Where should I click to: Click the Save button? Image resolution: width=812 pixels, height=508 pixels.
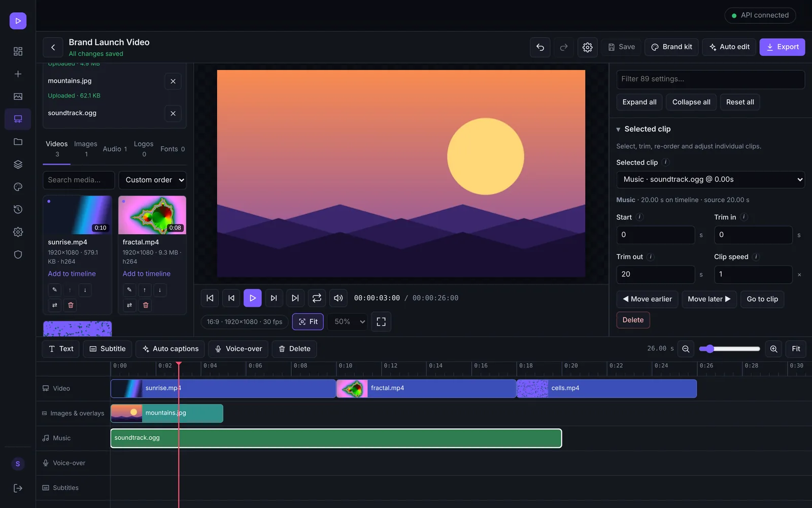(x=622, y=47)
